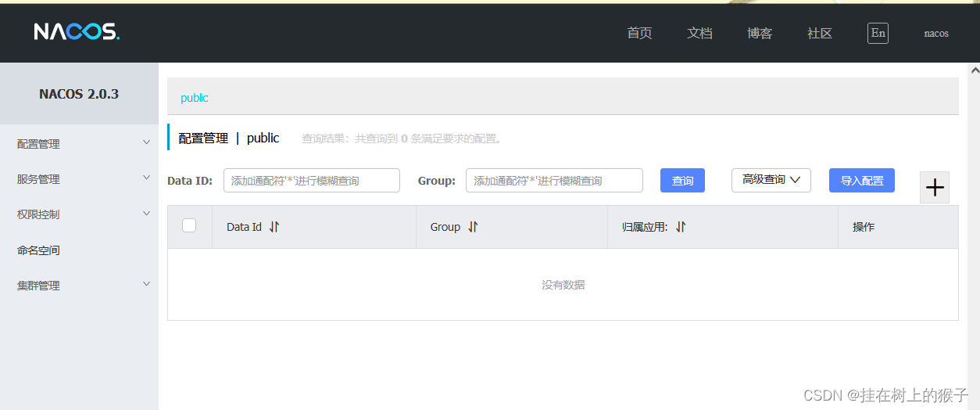Screen dimensions: 980x410
Task: Focus the Data ID search input
Action: (x=312, y=180)
